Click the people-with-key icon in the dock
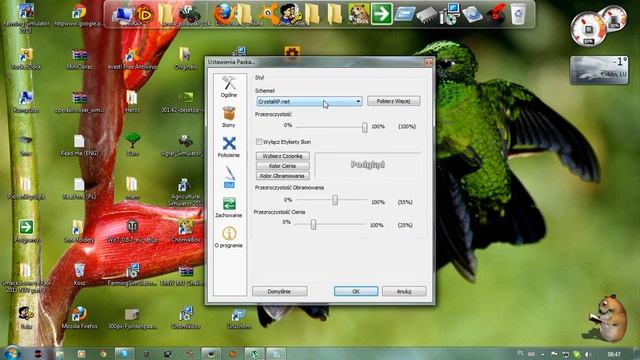The width and height of the screenshot is (640, 360). coord(291,14)
